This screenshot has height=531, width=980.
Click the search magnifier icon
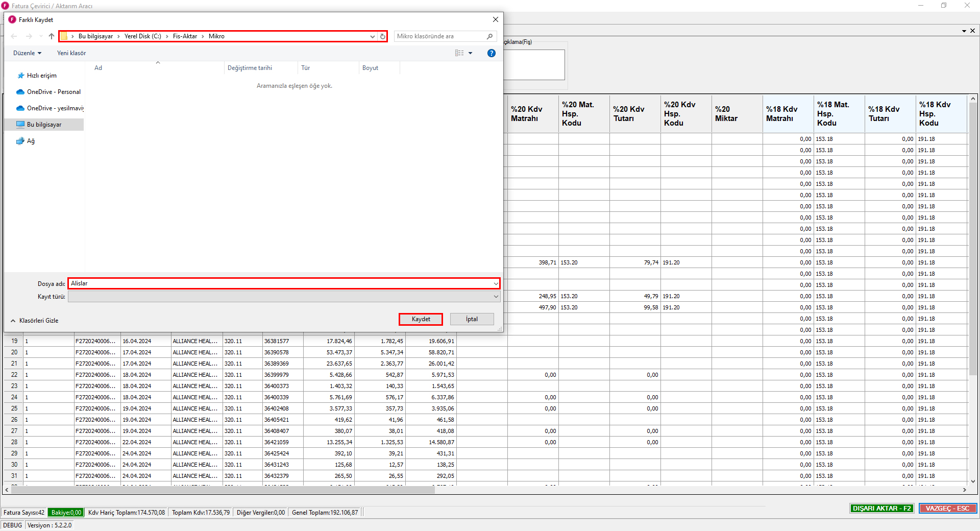click(489, 36)
